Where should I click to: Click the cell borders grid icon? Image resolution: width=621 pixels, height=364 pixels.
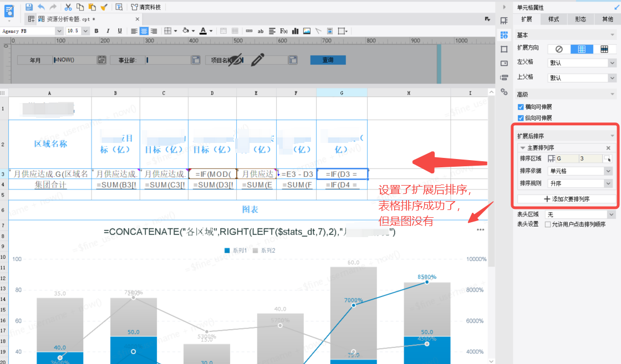click(x=168, y=31)
